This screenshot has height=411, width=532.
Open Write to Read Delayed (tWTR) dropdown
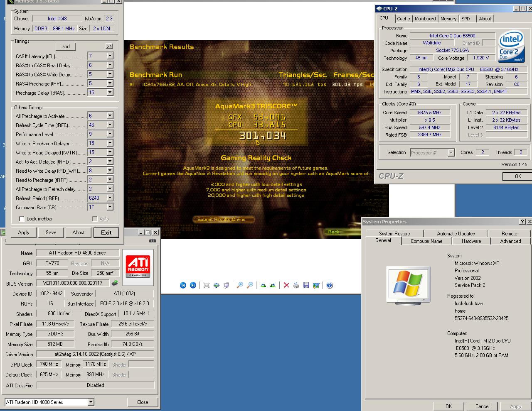[x=110, y=152]
